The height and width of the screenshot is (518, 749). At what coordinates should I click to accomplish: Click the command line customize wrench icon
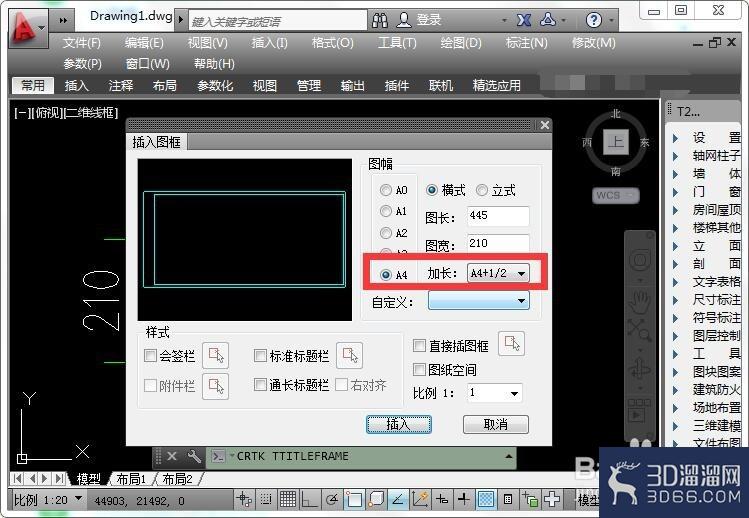[193, 456]
